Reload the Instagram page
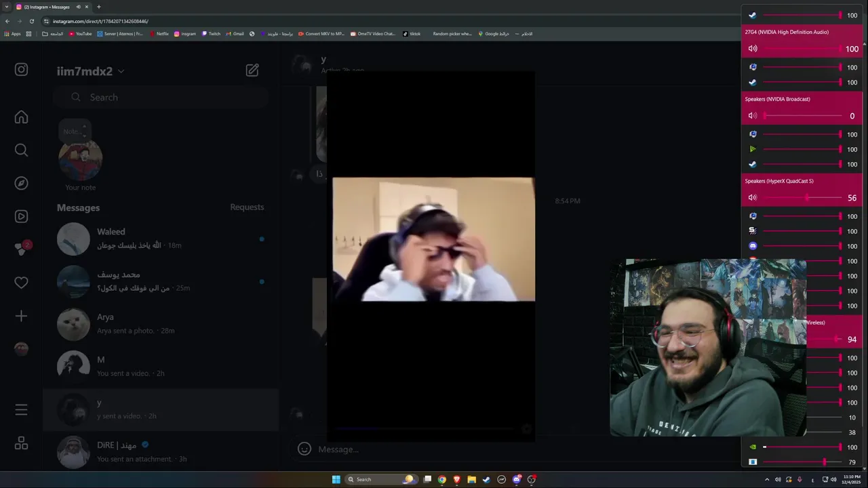 tap(32, 21)
